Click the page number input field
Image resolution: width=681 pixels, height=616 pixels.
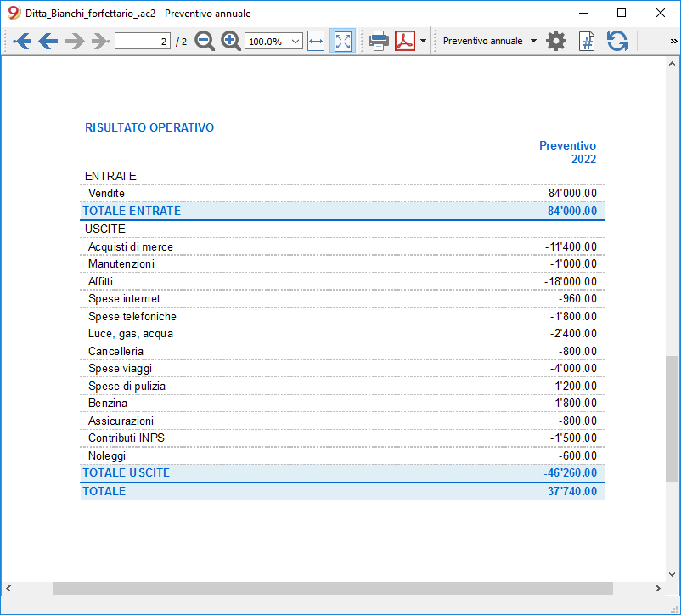pos(143,42)
